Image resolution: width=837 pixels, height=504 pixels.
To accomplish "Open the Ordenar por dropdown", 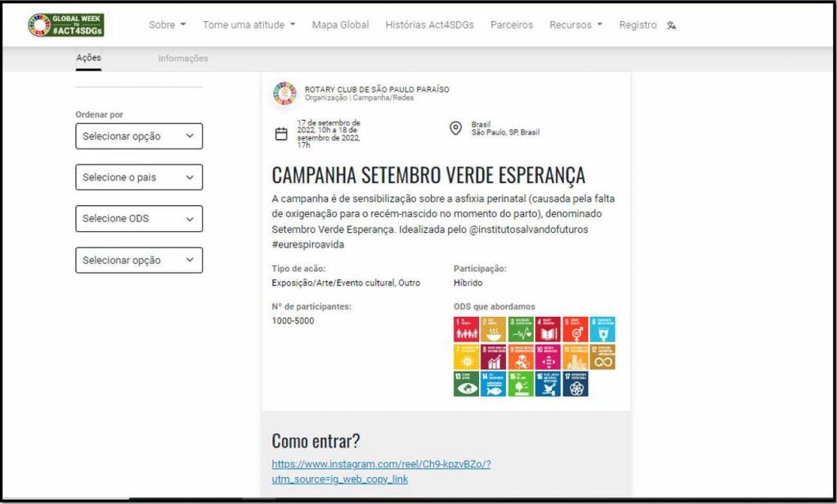I will pos(139,136).
